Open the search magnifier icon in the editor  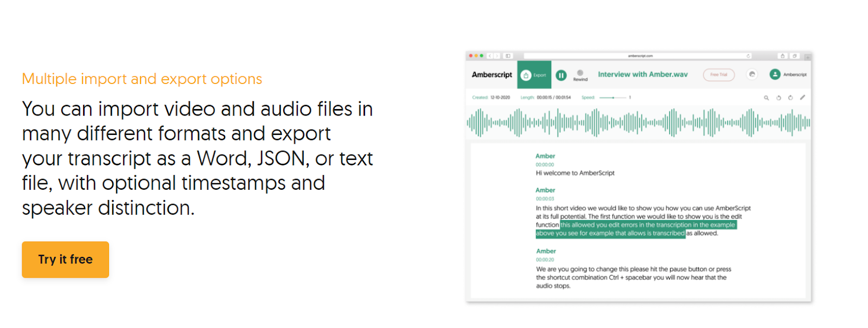(x=767, y=98)
